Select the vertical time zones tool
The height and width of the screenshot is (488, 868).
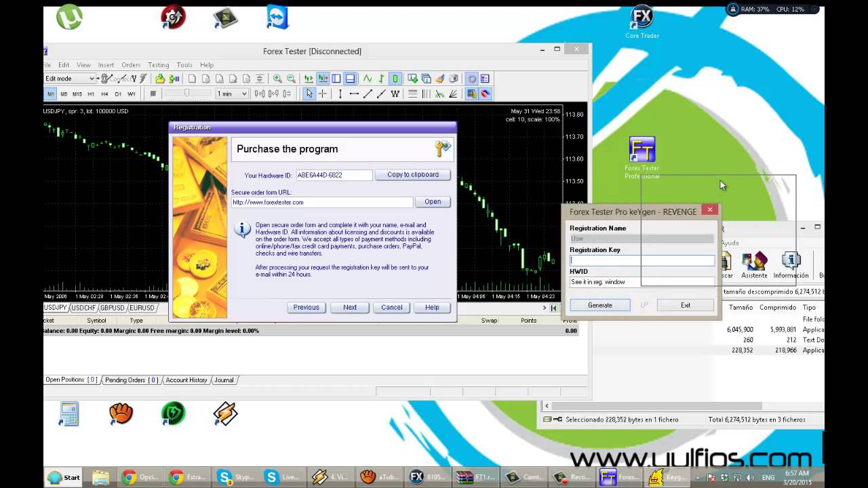426,94
